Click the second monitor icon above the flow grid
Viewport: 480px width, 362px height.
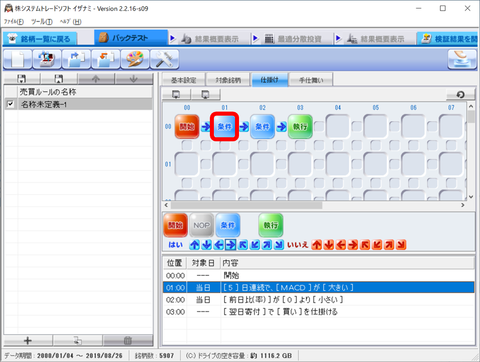(x=205, y=95)
